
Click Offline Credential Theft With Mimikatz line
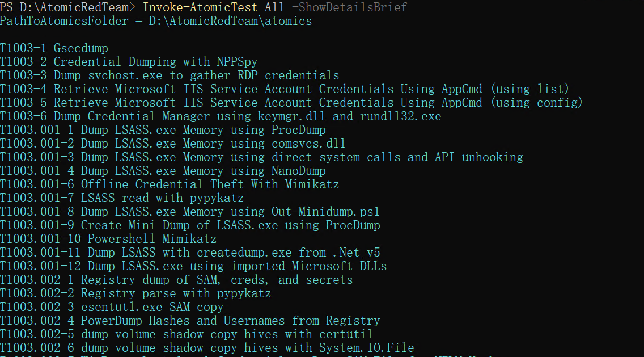(x=170, y=184)
